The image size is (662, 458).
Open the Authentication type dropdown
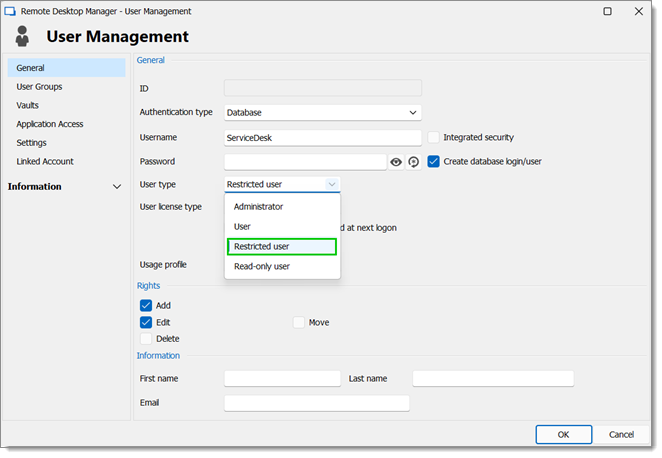[x=323, y=113]
